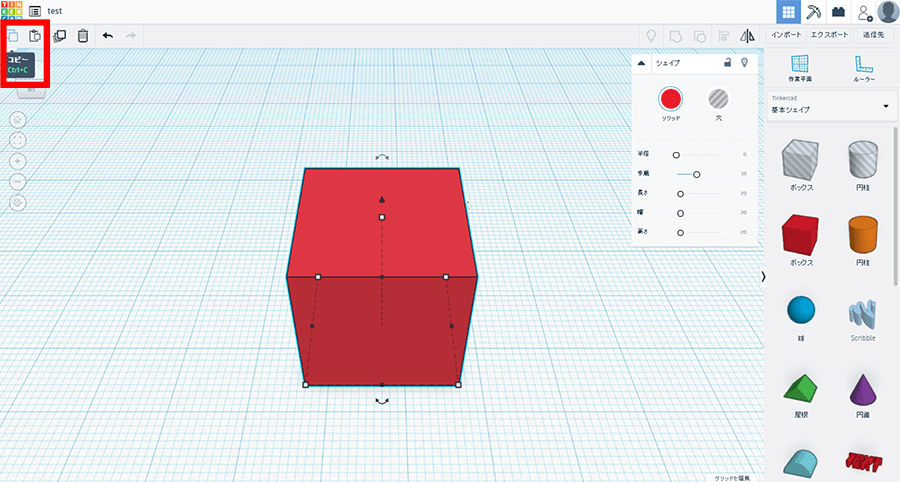Viewport: 900px width, 482px height.
Task: Pick the red TEXT shape
Action: pos(863,461)
